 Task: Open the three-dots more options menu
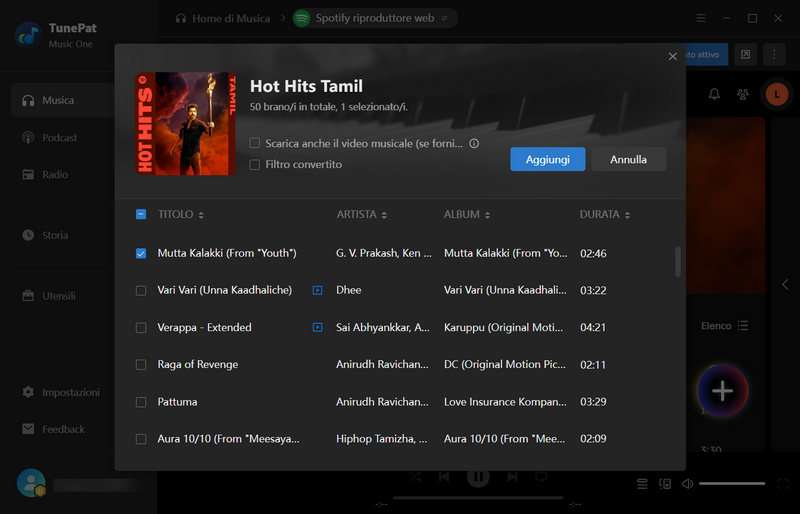click(774, 54)
